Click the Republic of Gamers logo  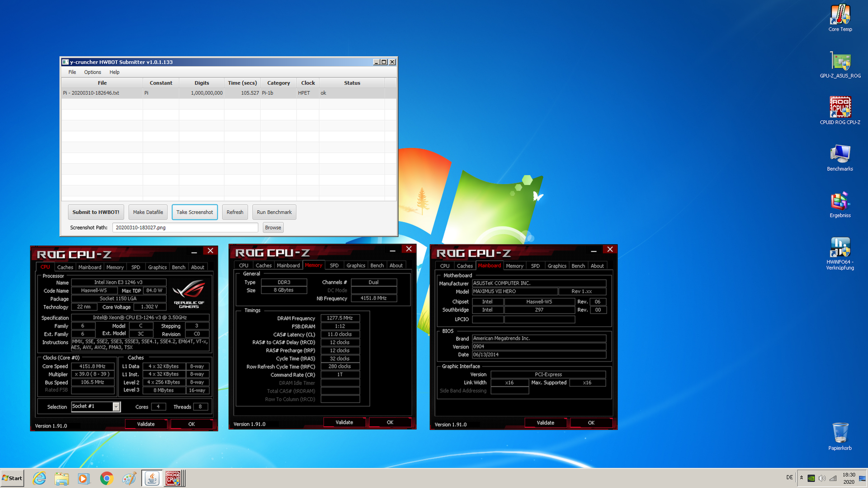[x=189, y=294]
